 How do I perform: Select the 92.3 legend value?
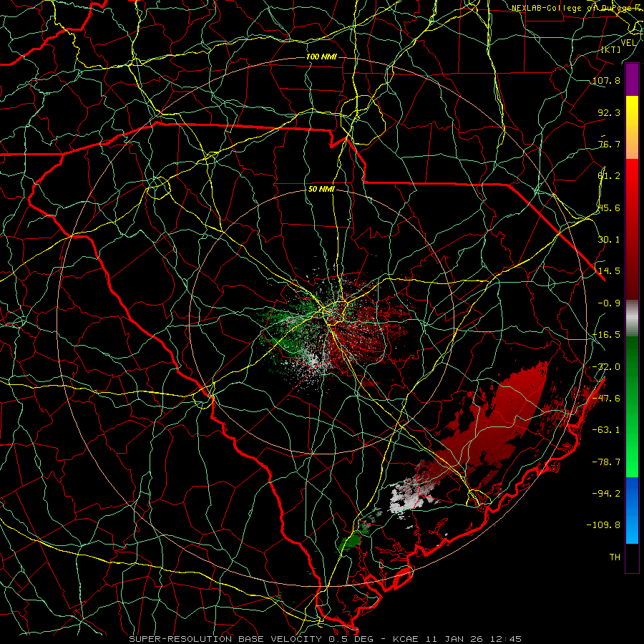click(609, 112)
